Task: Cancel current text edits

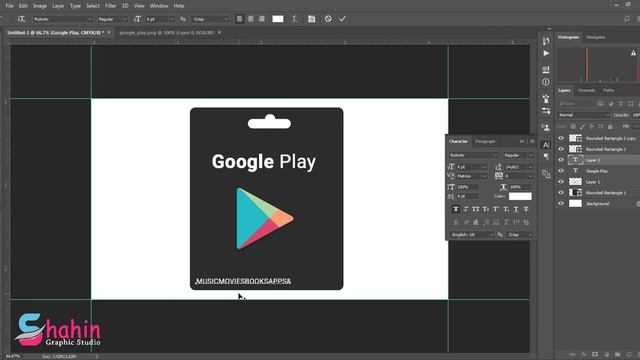Action: coord(328,19)
